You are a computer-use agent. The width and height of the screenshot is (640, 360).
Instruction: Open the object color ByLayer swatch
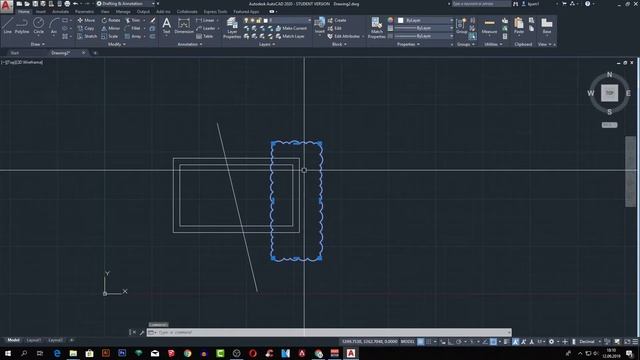pyautogui.click(x=401, y=20)
